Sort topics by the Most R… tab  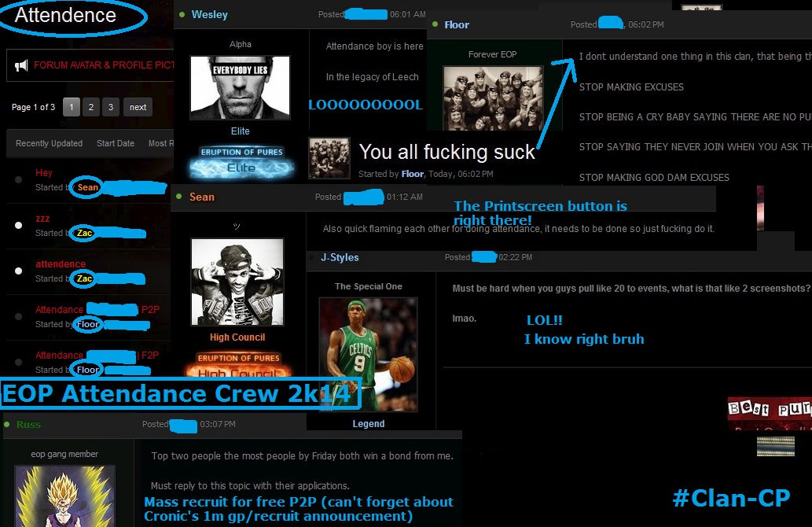pos(161,143)
